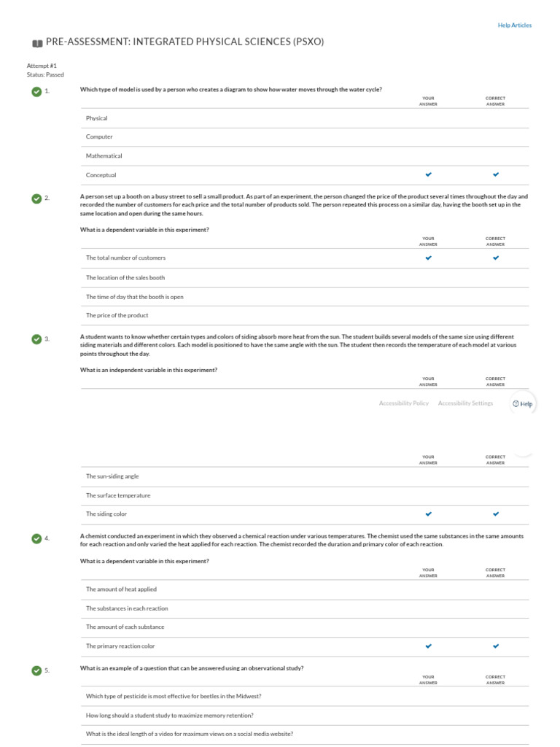Open the Accessibility Settings link
Screen dimensions: 560x747
click(x=466, y=403)
